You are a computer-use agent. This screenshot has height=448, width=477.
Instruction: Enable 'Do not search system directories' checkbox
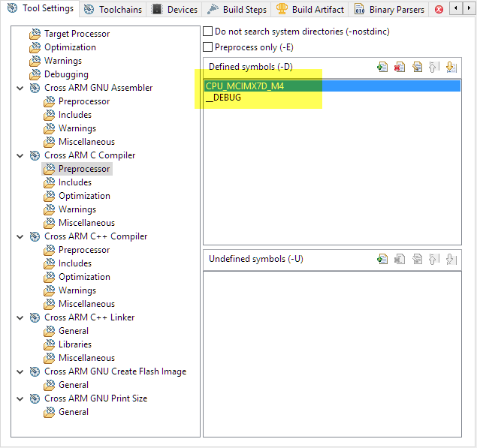point(208,32)
